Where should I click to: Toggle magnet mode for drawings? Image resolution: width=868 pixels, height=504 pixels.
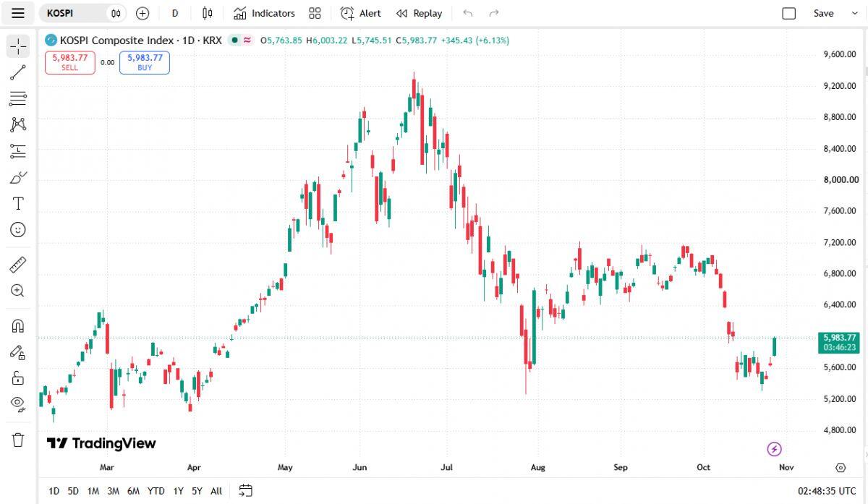tap(18, 326)
